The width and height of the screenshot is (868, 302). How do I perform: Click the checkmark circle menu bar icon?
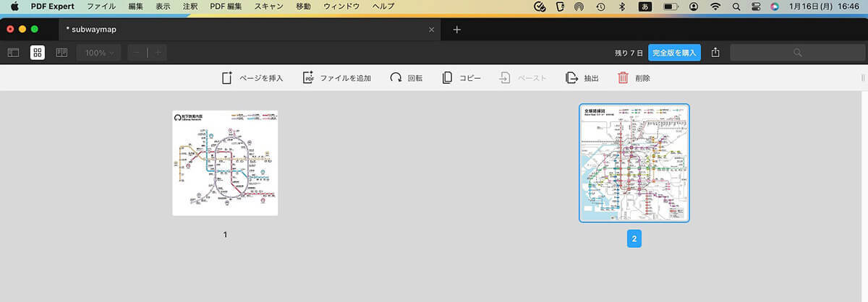click(539, 7)
